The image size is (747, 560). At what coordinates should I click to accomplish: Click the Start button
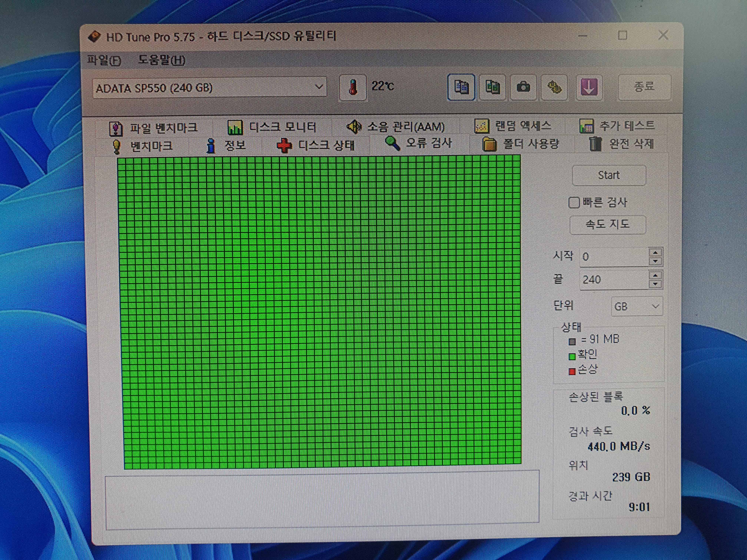click(x=609, y=175)
